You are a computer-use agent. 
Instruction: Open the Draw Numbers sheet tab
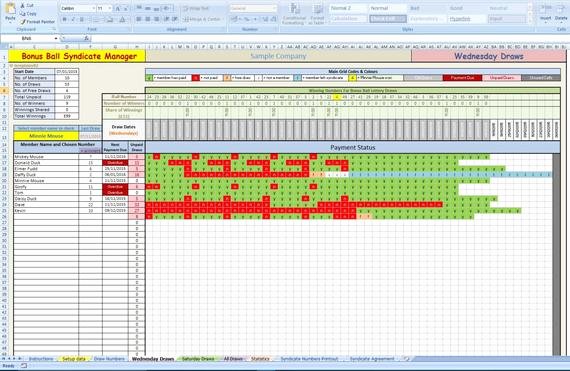tap(109, 359)
